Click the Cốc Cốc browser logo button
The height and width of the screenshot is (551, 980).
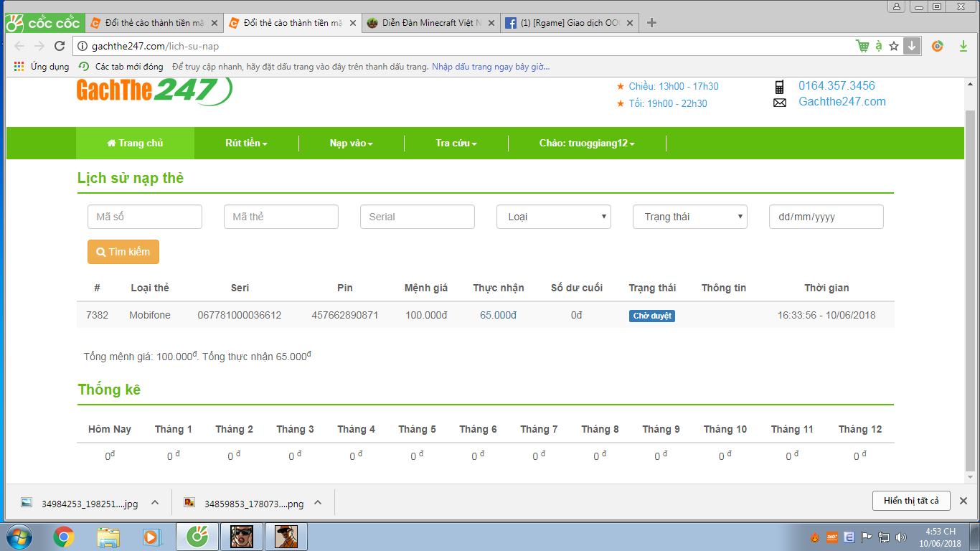pos(43,23)
